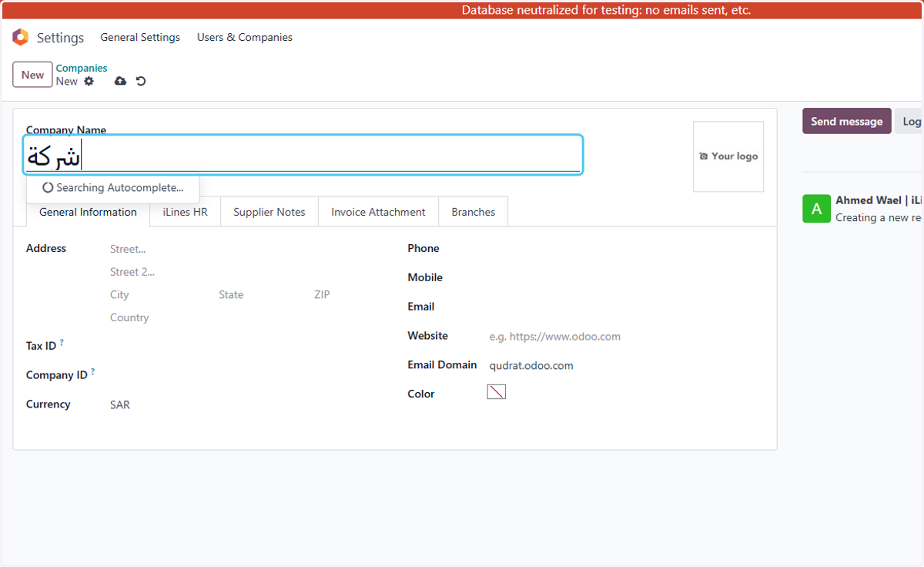Viewport: 924px width, 567px height.
Task: Open the General Settings menu
Action: (140, 37)
